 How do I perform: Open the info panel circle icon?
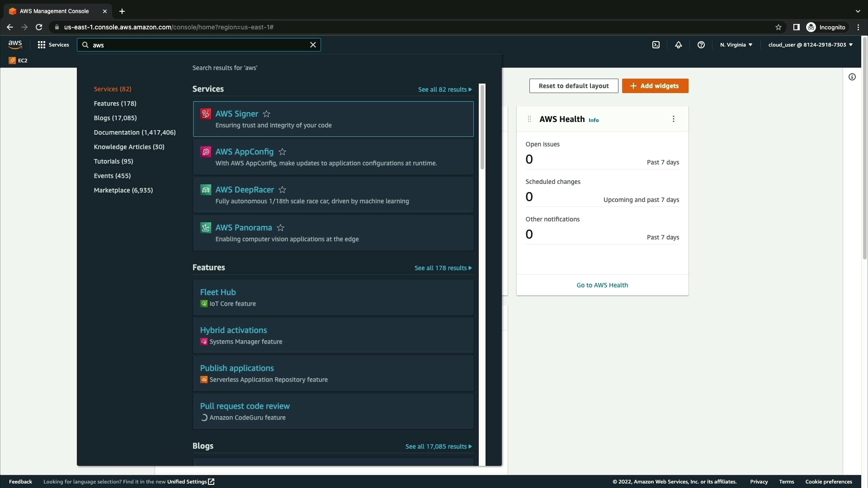tap(852, 77)
